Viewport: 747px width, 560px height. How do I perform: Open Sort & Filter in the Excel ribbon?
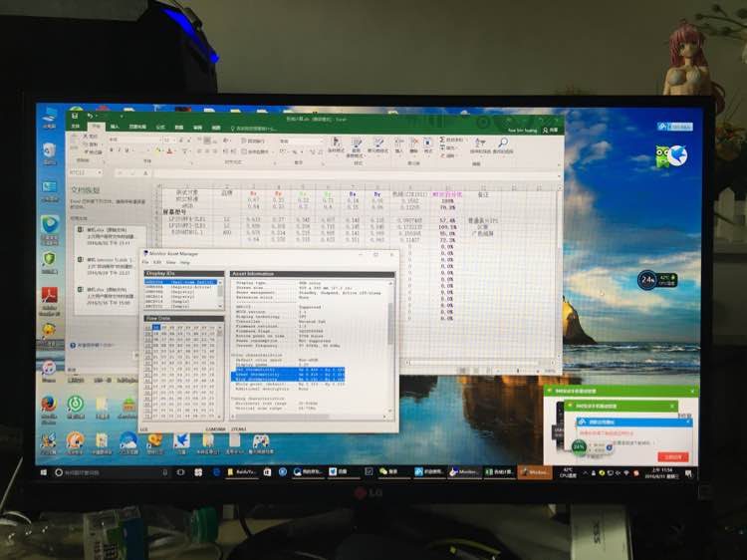pos(480,145)
